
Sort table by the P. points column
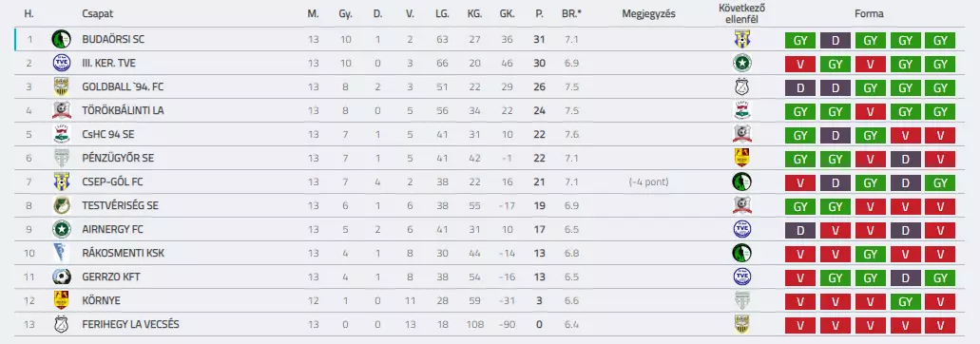click(x=539, y=13)
